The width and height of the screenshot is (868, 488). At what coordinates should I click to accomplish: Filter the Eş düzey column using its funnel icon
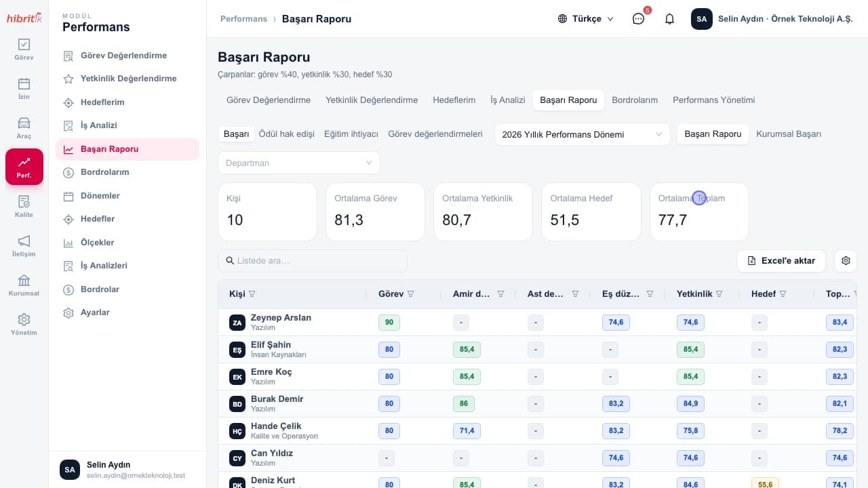tap(650, 294)
